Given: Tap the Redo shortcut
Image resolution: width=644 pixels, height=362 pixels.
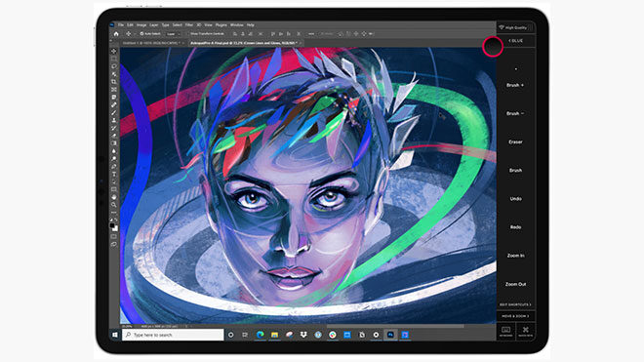Looking at the screenshot, I should point(515,227).
